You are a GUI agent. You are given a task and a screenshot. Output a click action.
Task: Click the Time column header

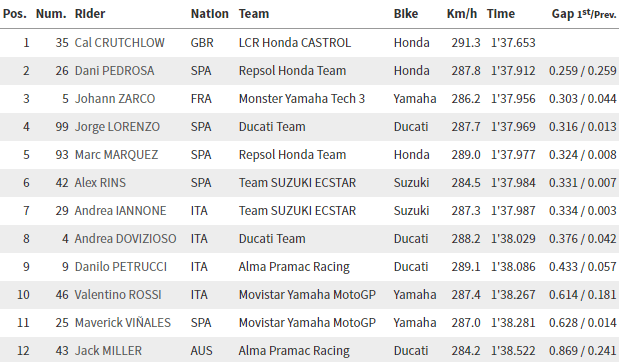[x=501, y=14]
